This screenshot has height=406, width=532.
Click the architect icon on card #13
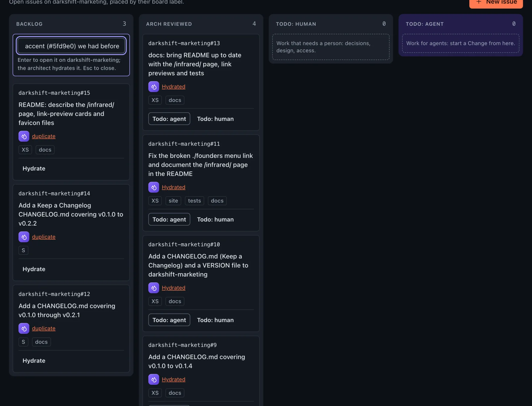pos(154,87)
